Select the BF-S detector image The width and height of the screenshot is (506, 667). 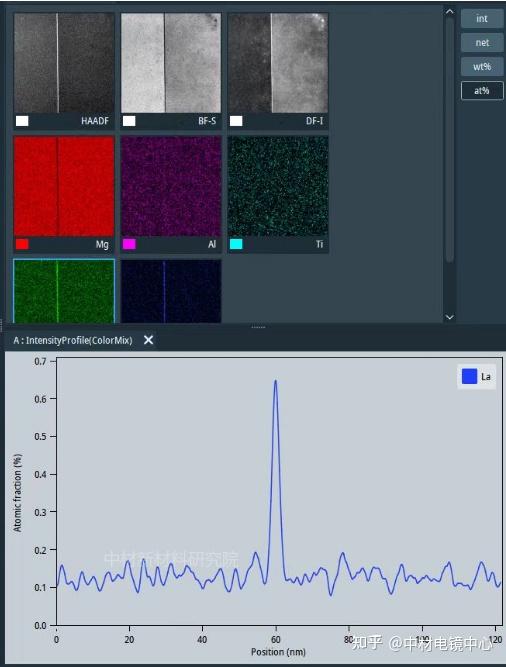[x=171, y=63]
